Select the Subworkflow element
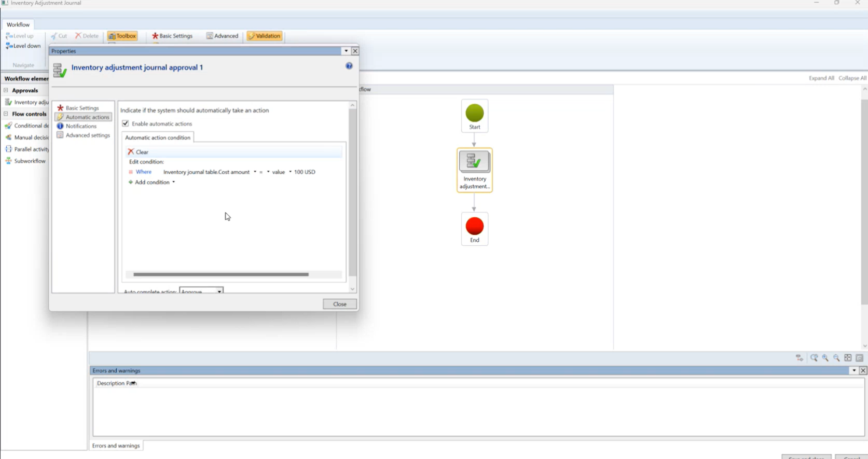The height and width of the screenshot is (459, 868). click(x=25, y=161)
